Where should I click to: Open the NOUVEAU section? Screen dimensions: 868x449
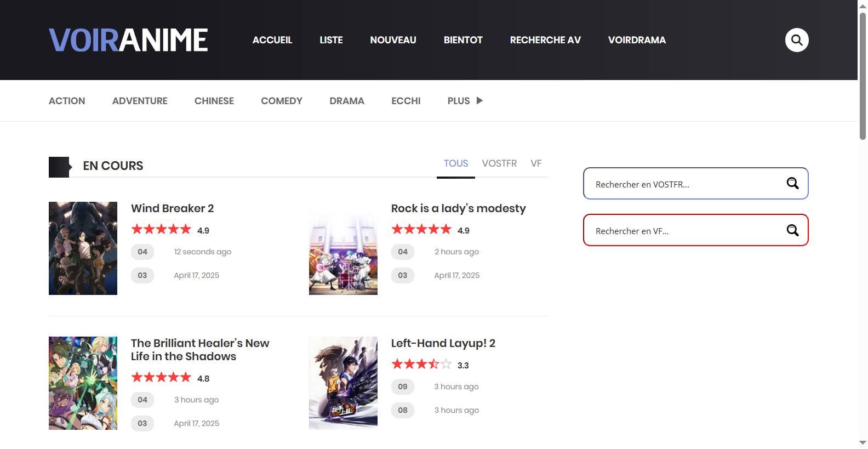coord(393,40)
